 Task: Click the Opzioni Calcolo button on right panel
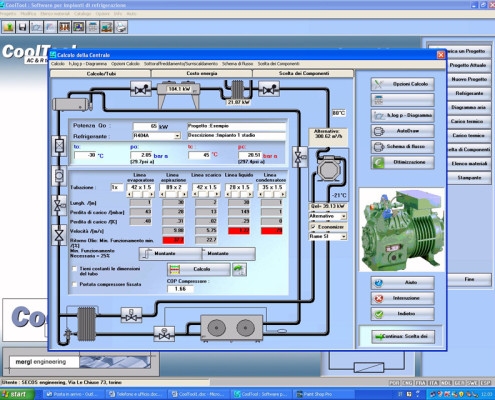coord(402,84)
